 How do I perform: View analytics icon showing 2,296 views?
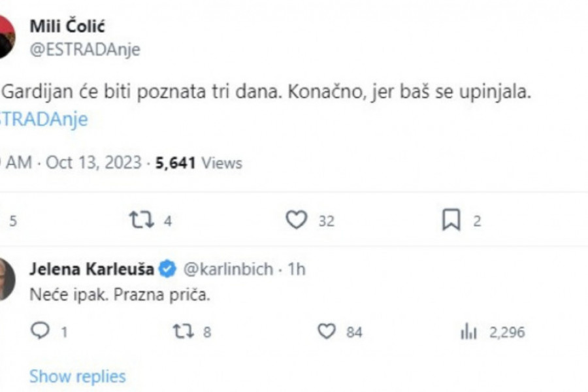(468, 333)
